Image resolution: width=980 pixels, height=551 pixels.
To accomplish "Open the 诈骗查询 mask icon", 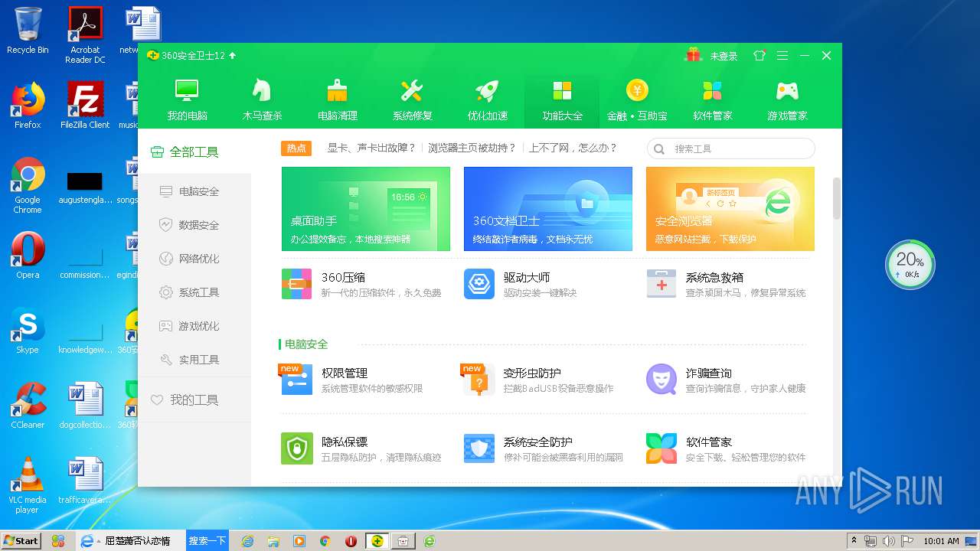I will point(661,380).
